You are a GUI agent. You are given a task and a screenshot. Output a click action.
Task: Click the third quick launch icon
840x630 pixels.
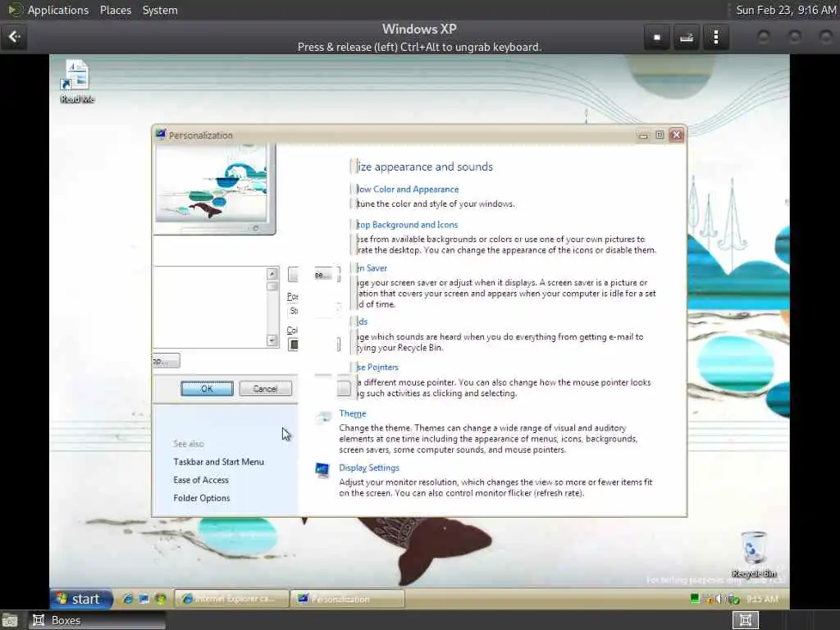tap(160, 598)
